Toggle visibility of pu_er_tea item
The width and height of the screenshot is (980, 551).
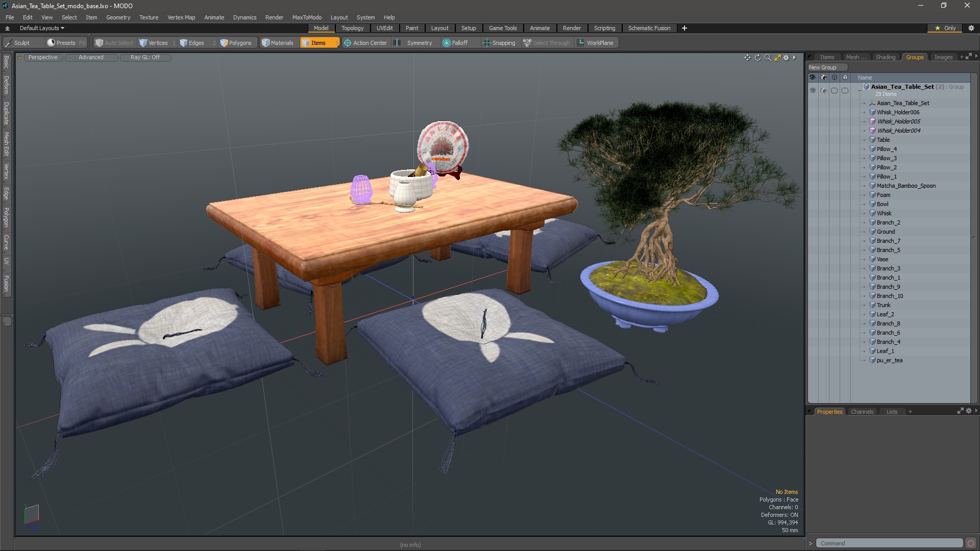tap(813, 360)
